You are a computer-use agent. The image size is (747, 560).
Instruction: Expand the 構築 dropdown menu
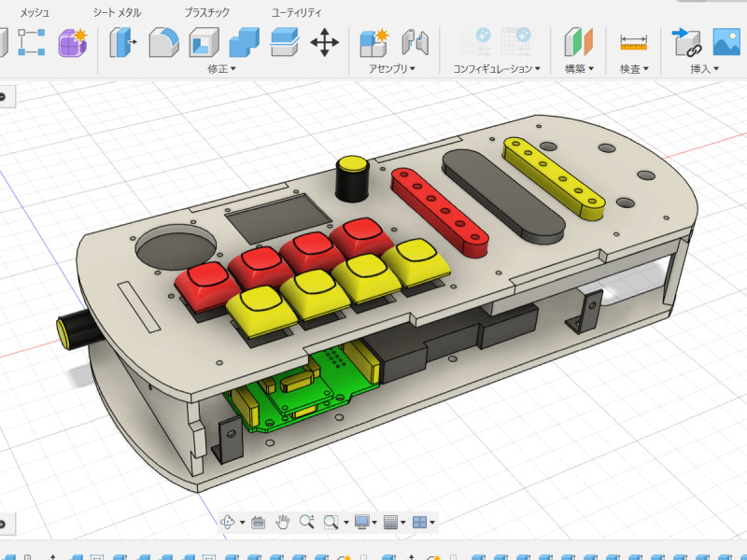click(579, 69)
